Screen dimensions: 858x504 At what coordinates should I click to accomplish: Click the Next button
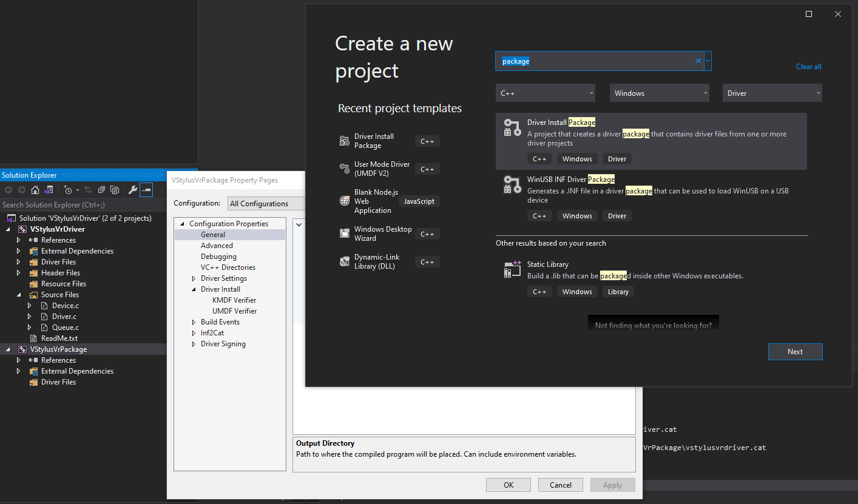(x=795, y=351)
